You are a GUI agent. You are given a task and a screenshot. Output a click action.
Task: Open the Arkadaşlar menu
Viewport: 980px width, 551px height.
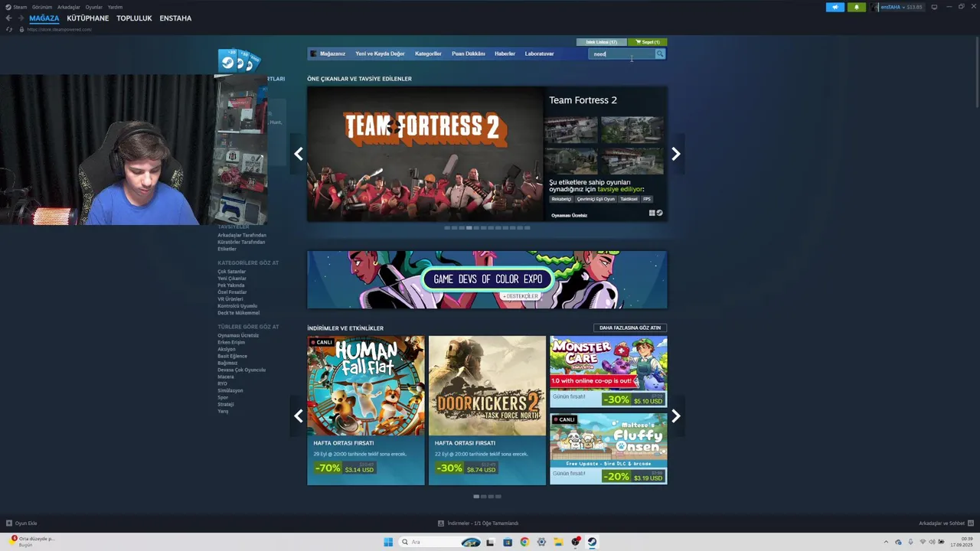(68, 7)
